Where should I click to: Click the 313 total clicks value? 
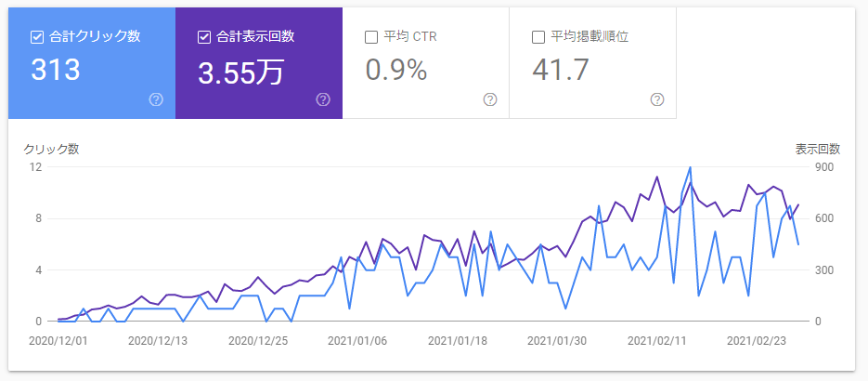[x=56, y=71]
